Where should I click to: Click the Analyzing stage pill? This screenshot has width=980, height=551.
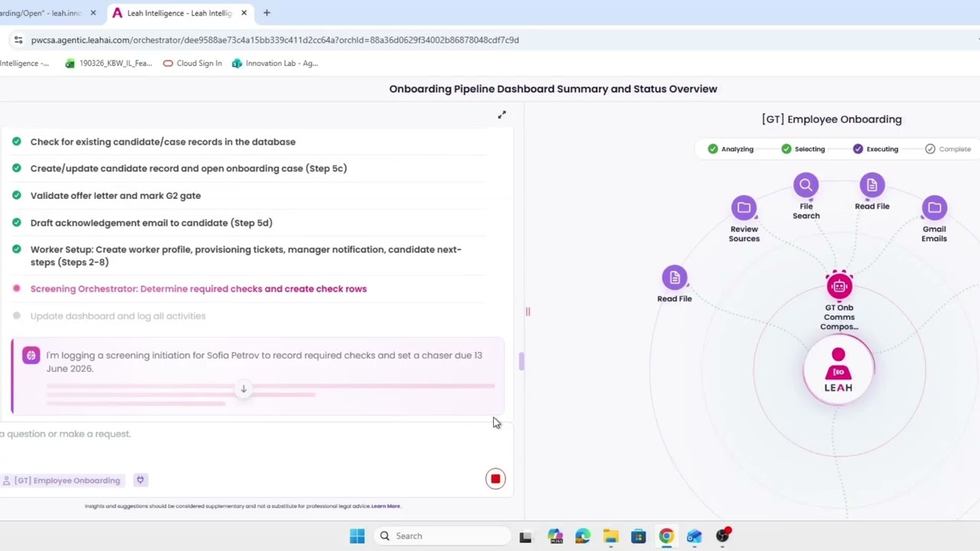(x=730, y=149)
